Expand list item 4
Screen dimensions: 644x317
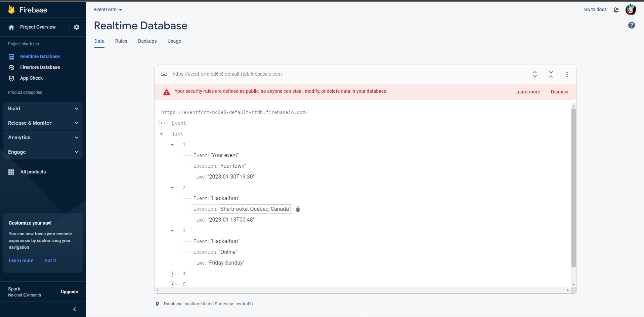pyautogui.click(x=172, y=274)
